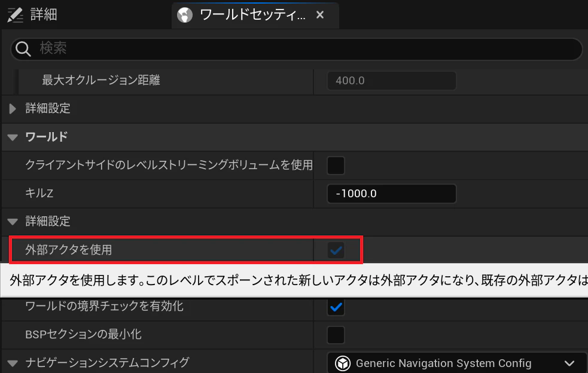Viewport: 588px width, 373px height.
Task: Expand the collapsed 詳細設定 section
Action: [13, 109]
